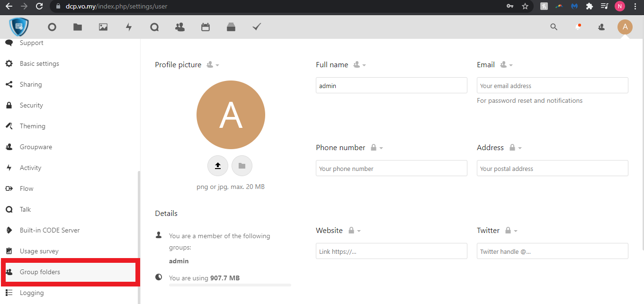Open the Files app from top bar

click(x=78, y=27)
